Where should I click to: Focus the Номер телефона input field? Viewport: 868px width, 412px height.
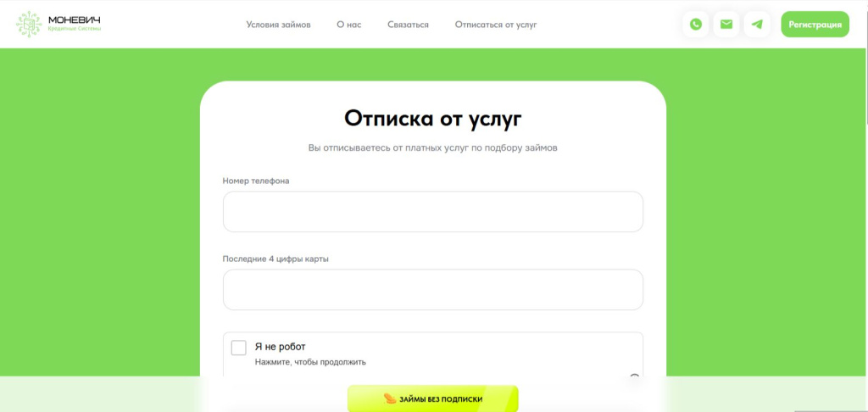[433, 212]
